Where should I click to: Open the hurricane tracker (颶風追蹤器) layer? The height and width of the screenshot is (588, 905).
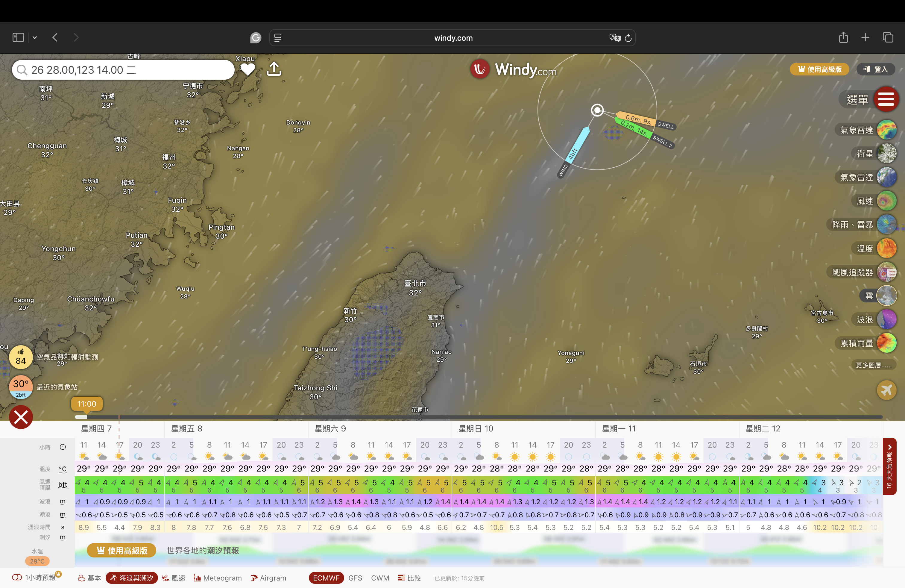(x=886, y=272)
